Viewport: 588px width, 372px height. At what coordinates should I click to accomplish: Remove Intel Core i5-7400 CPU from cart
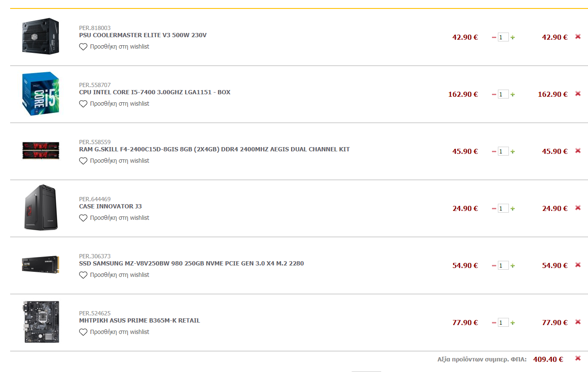[x=578, y=94]
